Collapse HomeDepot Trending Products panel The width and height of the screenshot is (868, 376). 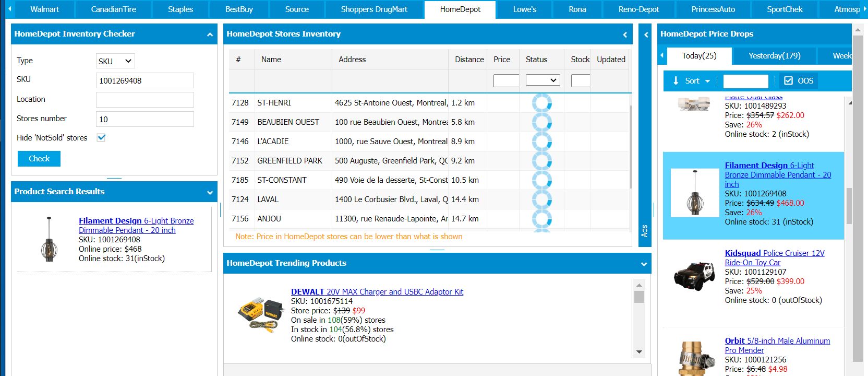(x=644, y=264)
